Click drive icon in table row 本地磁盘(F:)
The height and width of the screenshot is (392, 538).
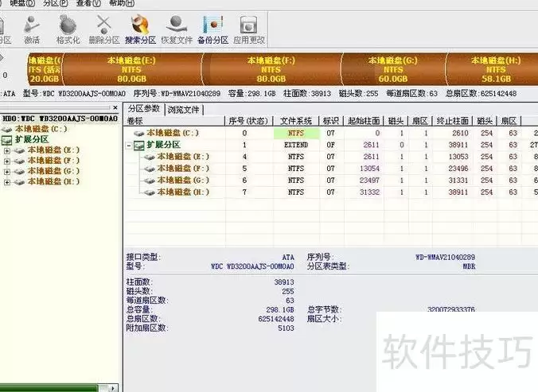[150, 169]
